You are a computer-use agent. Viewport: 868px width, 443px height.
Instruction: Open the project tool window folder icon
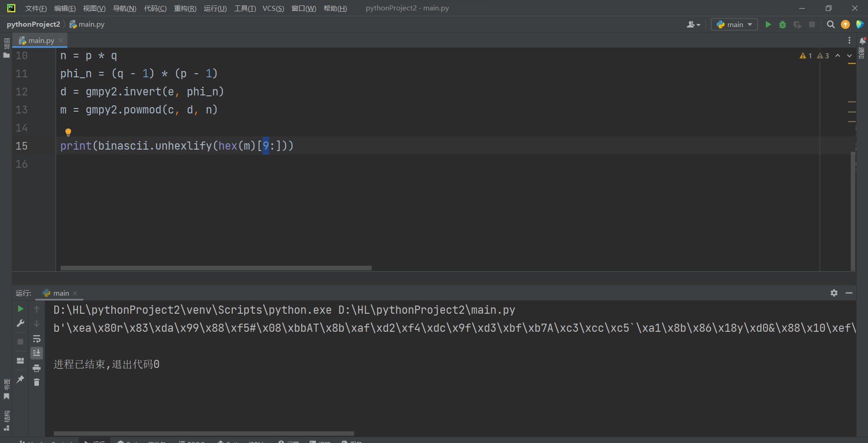[6, 55]
